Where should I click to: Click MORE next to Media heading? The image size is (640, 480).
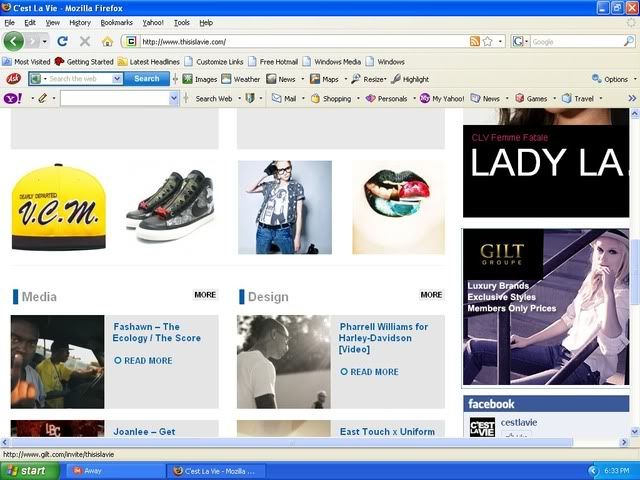pos(205,295)
